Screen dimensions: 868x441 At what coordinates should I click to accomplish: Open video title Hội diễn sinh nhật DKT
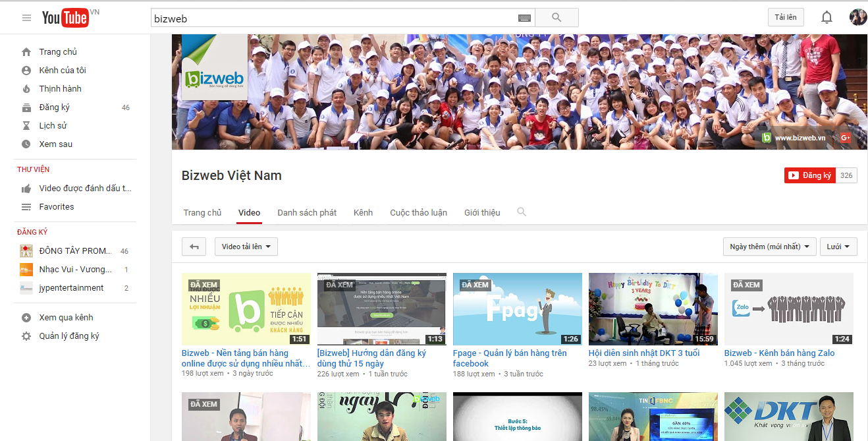644,353
